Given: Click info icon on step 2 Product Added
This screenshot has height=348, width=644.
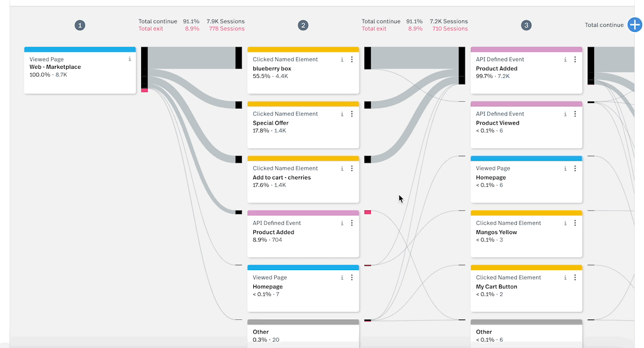Looking at the screenshot, I should 342,223.
